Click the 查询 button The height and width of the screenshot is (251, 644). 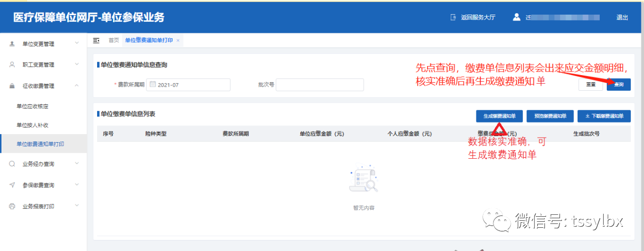tap(618, 85)
